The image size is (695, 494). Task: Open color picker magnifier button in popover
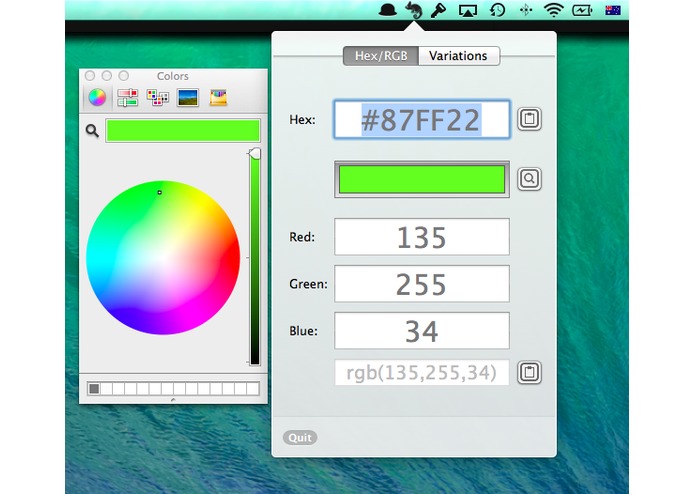click(530, 179)
